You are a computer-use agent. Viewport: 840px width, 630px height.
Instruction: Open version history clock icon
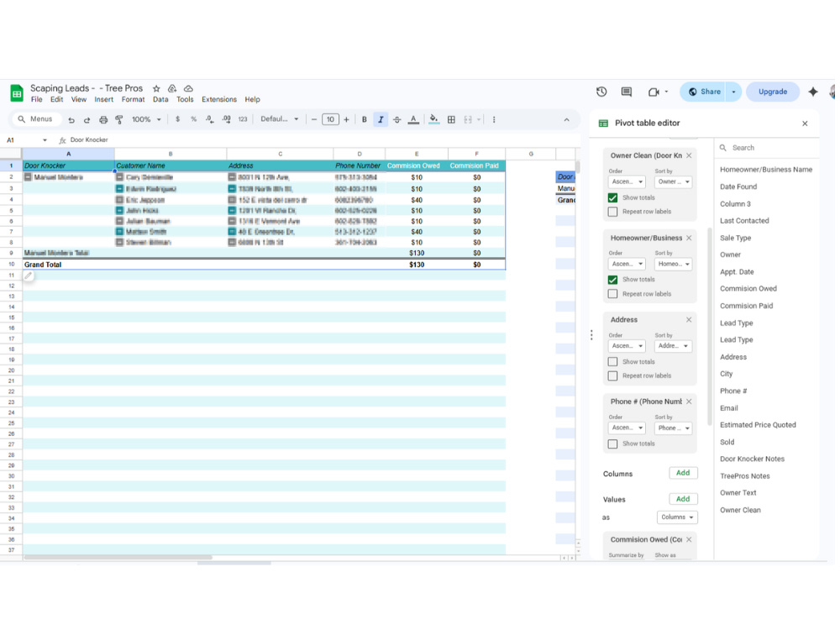[601, 92]
